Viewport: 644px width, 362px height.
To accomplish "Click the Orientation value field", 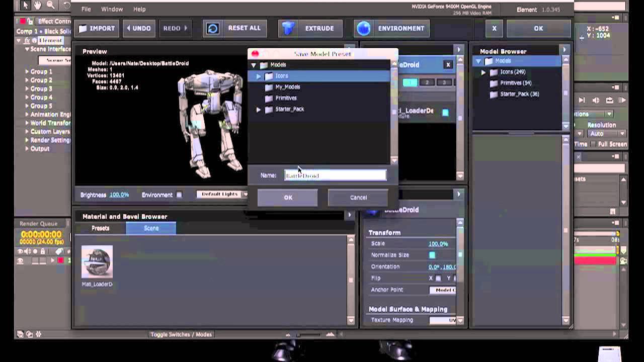I will coord(442,267).
